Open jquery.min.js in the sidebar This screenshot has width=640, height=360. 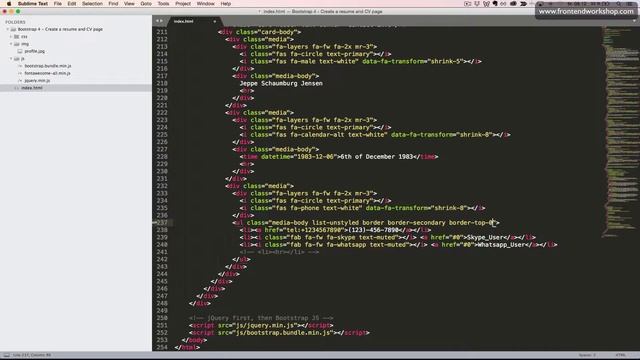point(37,81)
